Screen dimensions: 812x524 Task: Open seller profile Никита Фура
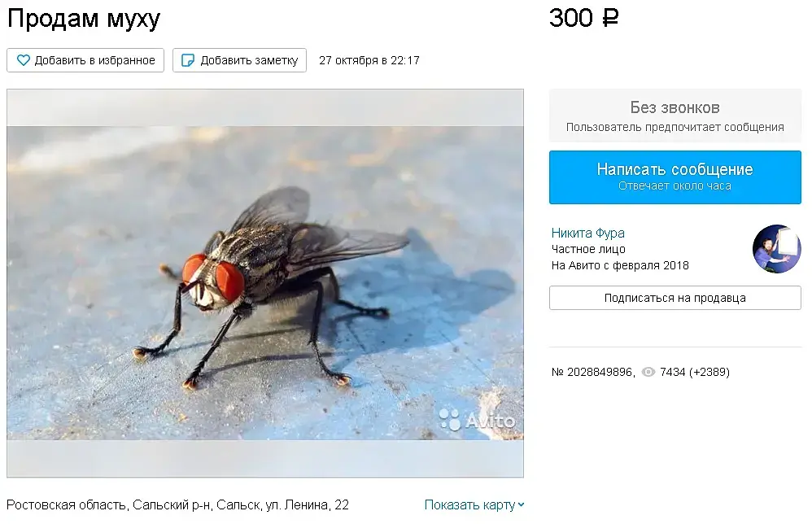(587, 233)
